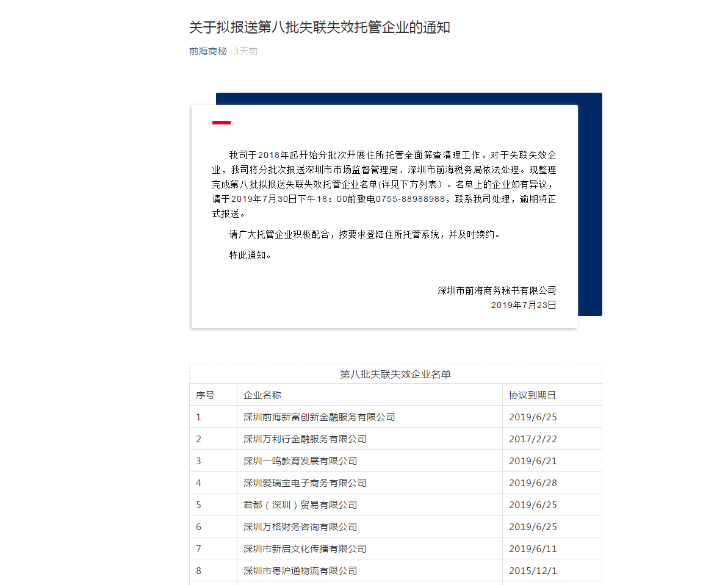Click the date 2019/6/21
The image size is (728, 585).
click(x=533, y=461)
